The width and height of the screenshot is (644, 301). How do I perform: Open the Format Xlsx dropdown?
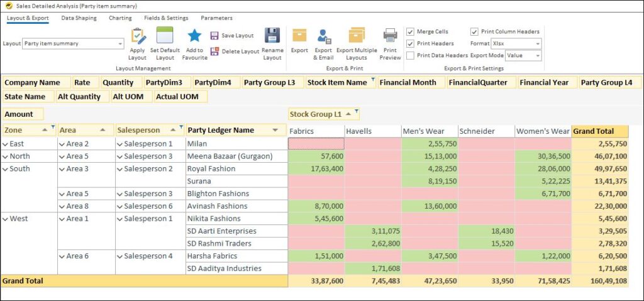pos(538,44)
